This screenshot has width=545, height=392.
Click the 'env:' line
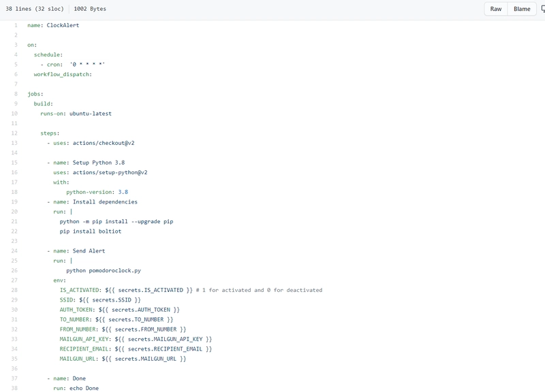59,280
